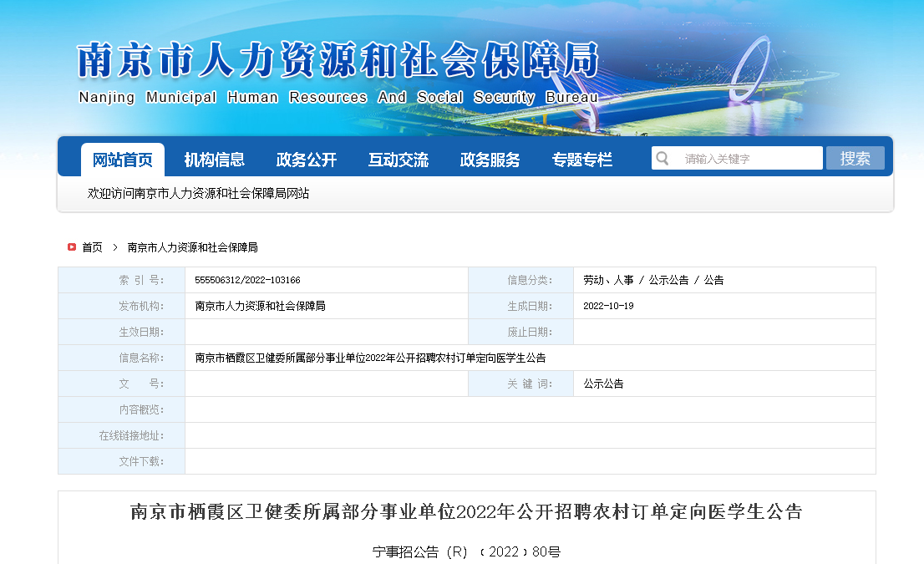Click the 信息名称 announcement title in table
The height and width of the screenshot is (564, 924).
click(370, 358)
